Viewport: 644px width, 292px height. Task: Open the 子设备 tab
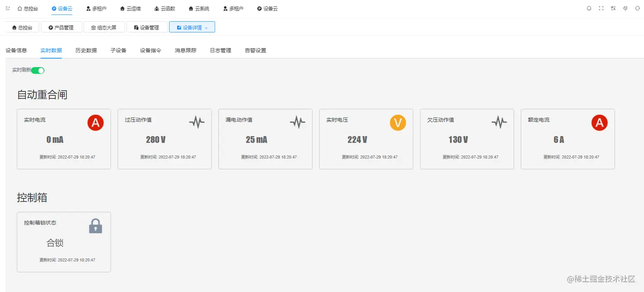tap(118, 50)
